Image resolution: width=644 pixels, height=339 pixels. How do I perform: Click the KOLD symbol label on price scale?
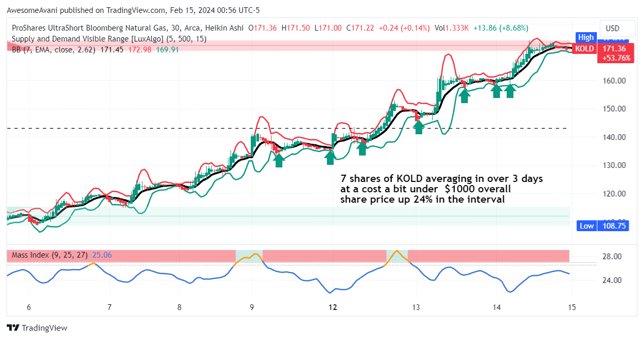(x=584, y=48)
